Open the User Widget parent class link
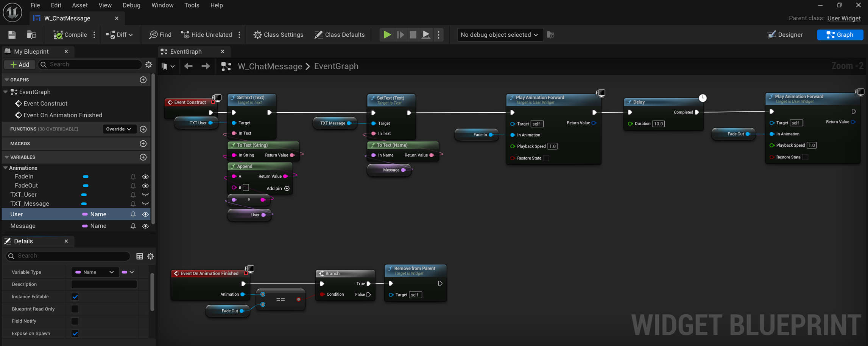 [x=844, y=18]
